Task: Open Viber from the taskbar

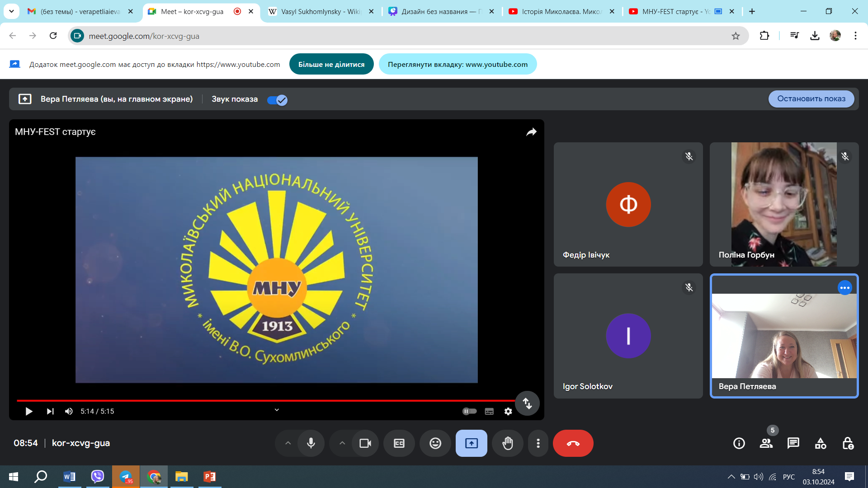Action: pos(98,477)
